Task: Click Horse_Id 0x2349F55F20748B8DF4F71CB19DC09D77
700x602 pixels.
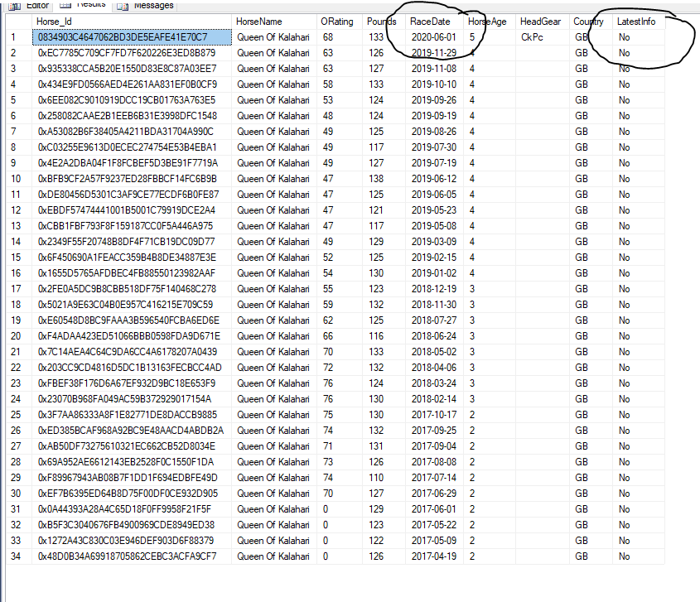Action: coord(132,242)
